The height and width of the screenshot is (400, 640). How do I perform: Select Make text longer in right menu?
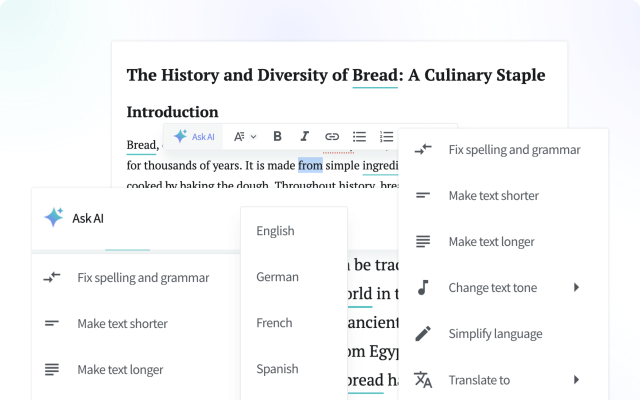coord(491,242)
